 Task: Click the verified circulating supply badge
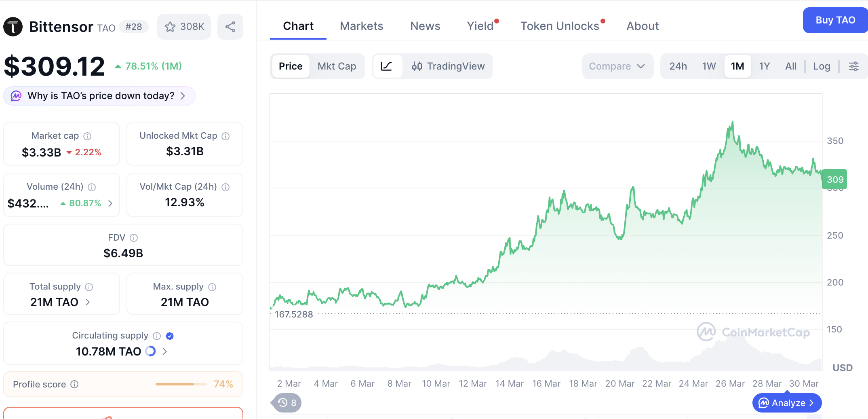170,336
